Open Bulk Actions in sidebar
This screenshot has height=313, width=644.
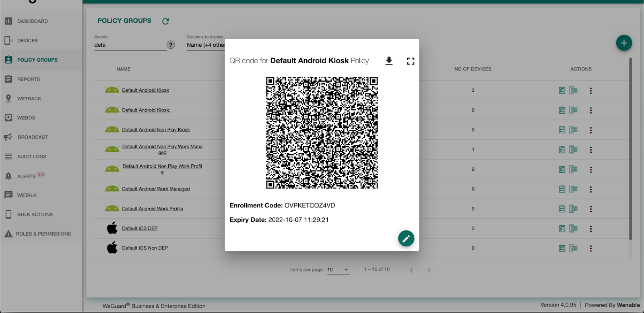click(41, 214)
